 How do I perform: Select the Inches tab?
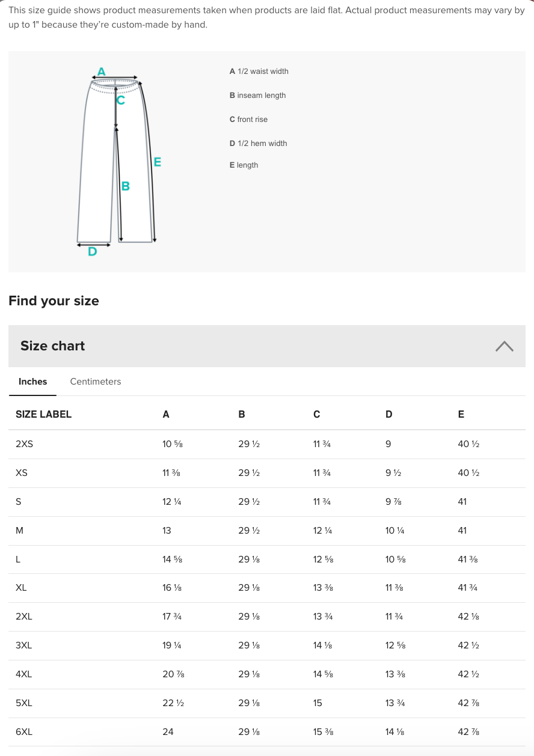(32, 382)
